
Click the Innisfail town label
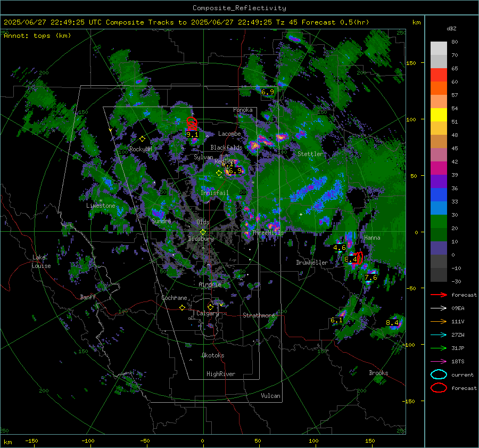[x=214, y=193]
